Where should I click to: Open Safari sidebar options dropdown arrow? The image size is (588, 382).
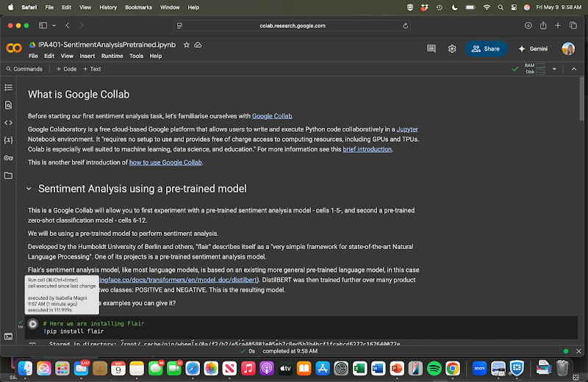54,26
